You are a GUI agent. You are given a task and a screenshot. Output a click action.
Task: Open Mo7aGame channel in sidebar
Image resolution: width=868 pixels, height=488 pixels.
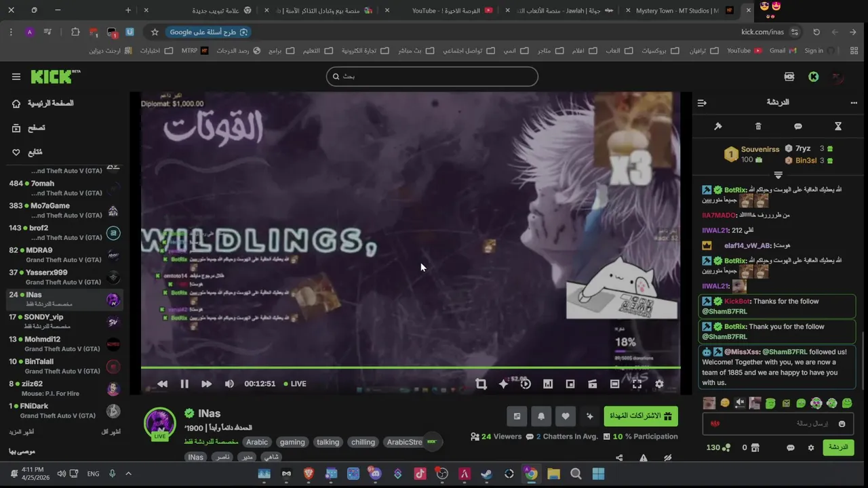[64, 210]
